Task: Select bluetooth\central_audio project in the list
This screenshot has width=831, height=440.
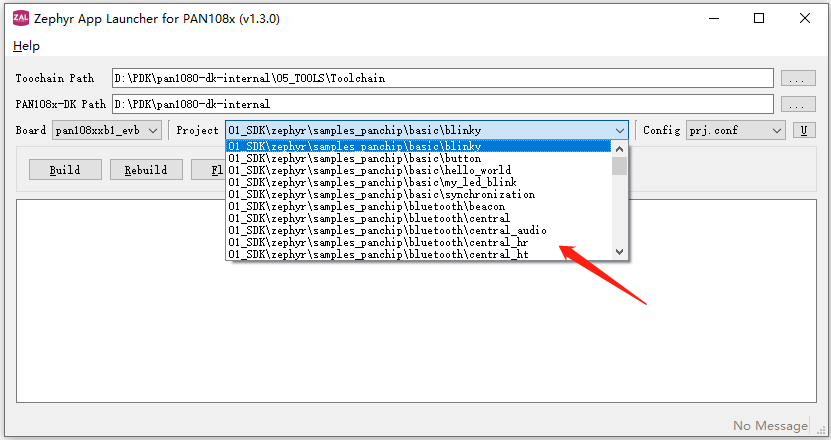Action: [419, 231]
